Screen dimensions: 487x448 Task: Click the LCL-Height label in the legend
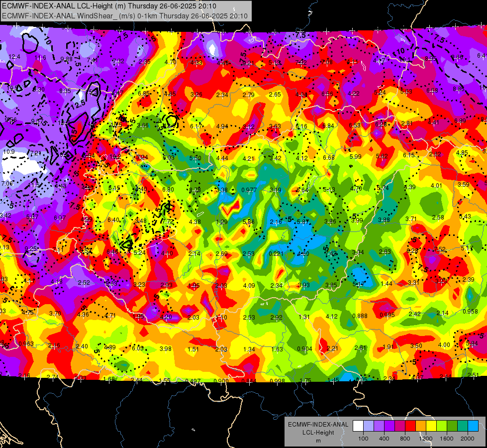318,433
